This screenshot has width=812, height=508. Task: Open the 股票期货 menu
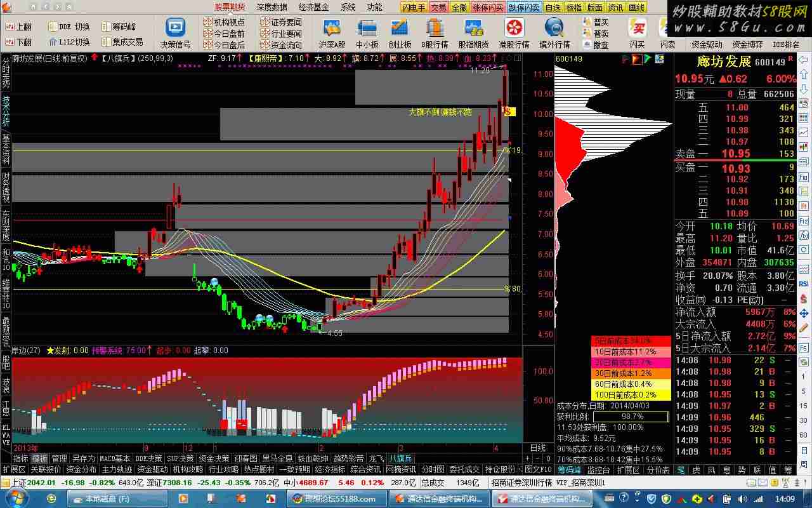pyautogui.click(x=230, y=7)
